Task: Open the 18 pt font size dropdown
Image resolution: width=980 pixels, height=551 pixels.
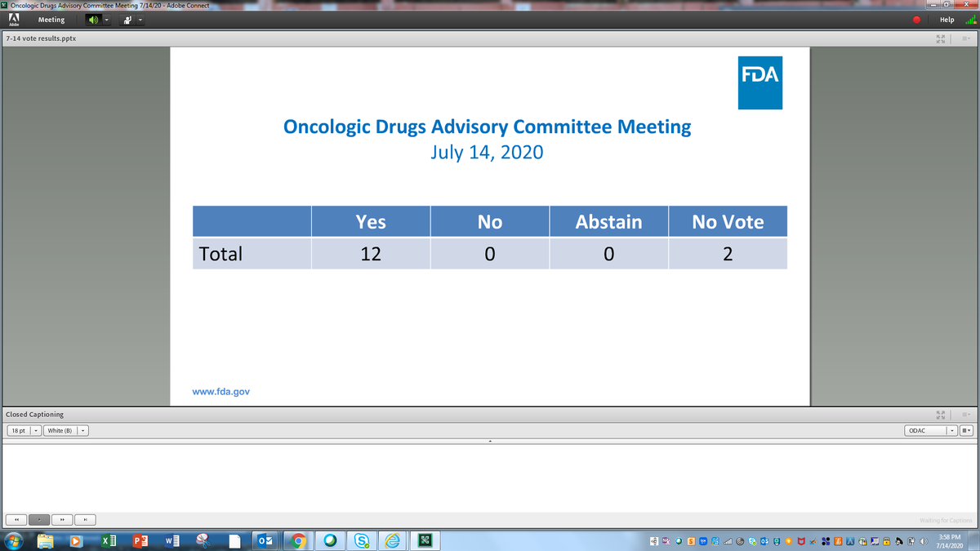Action: [x=35, y=430]
